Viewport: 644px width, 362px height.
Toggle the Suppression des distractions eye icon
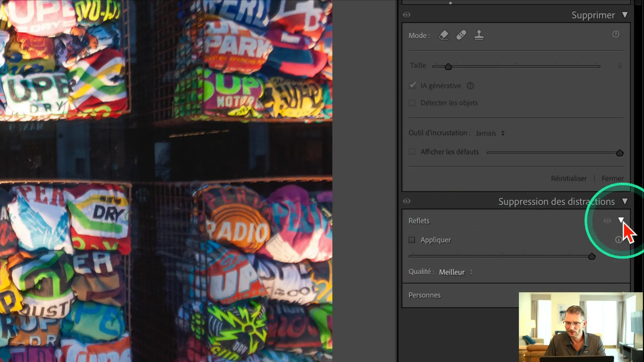coord(407,201)
